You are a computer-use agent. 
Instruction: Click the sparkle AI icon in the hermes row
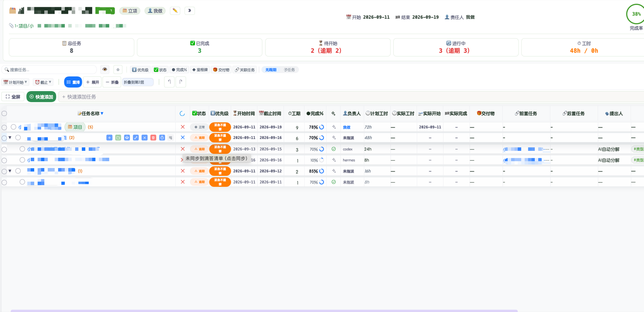[333, 160]
